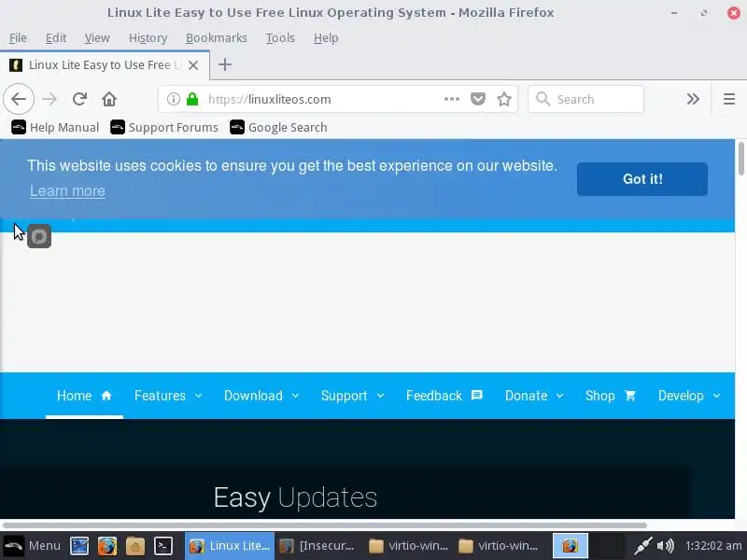This screenshot has height=560, width=747.
Task: Open the network connection tray icon
Action: point(641,546)
